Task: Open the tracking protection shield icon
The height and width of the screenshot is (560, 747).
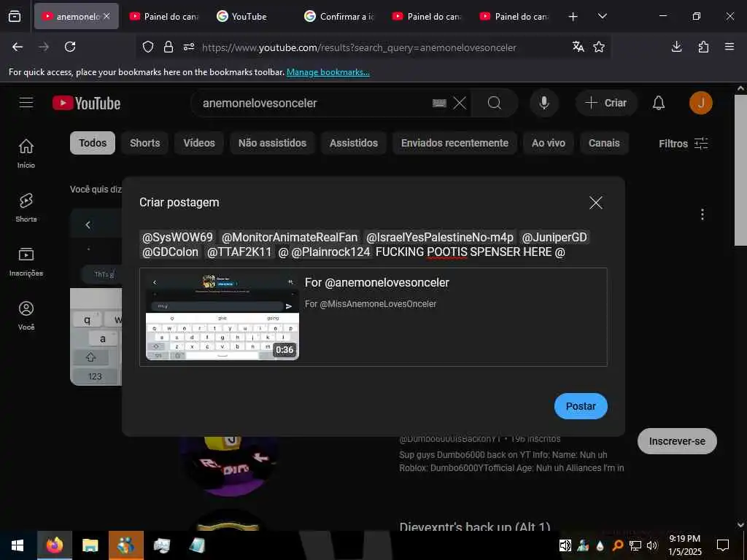Action: [148, 47]
